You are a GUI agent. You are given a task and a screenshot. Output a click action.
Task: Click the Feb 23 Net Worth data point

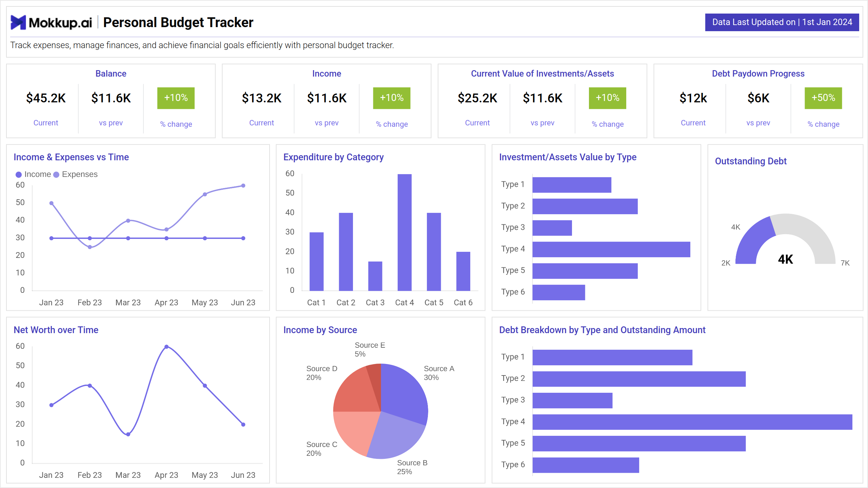[x=90, y=386]
